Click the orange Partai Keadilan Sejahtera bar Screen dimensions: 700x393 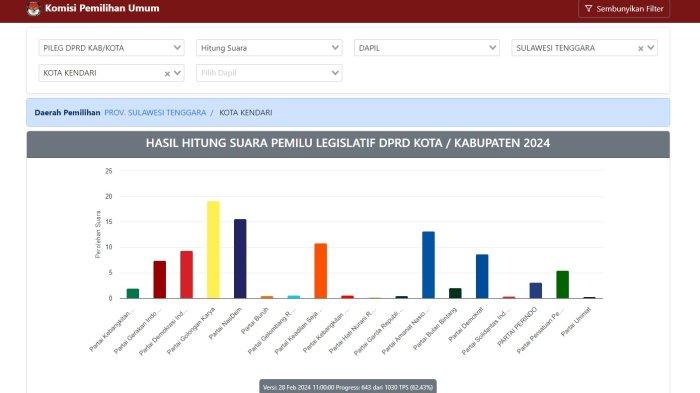321,271
